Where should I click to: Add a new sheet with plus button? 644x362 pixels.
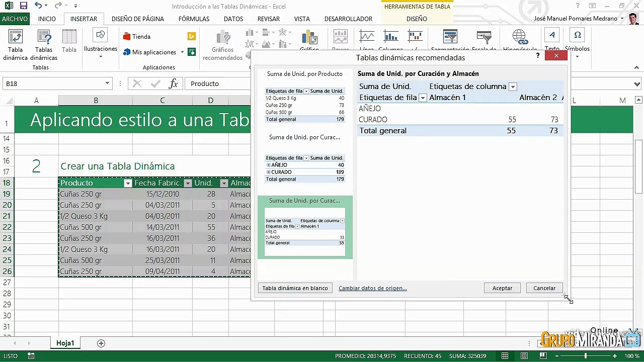pyautogui.click(x=101, y=343)
